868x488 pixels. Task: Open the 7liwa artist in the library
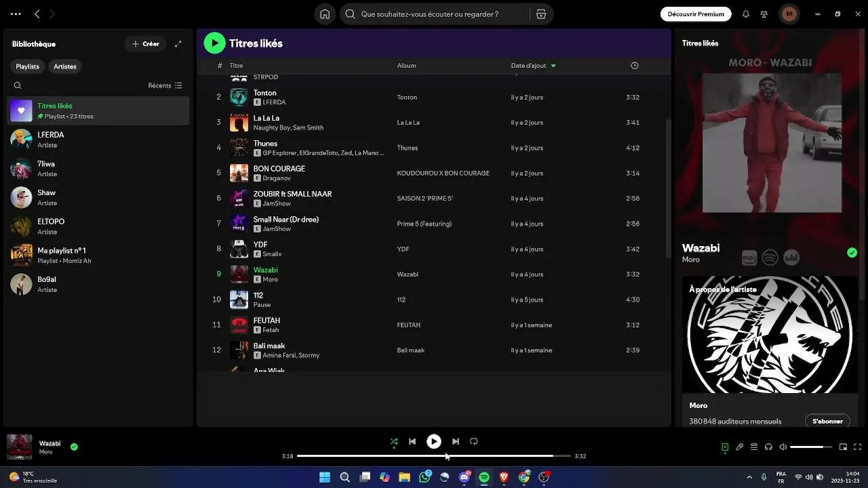[98, 169]
